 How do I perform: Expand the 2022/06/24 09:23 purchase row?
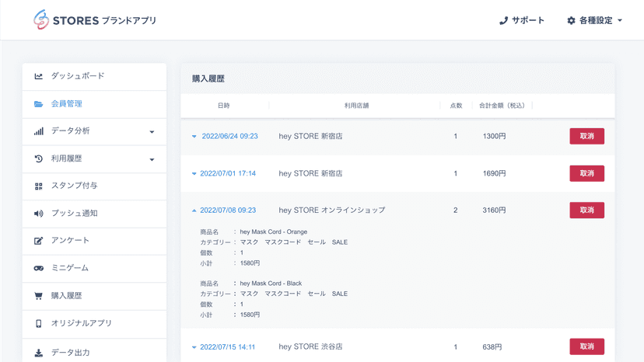pos(194,136)
